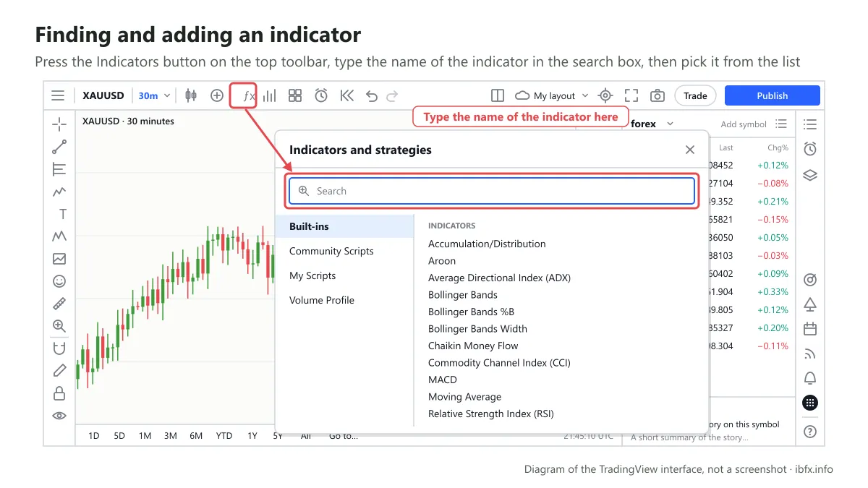Viewport: 868px width, 488px height.
Task: Close the Indicators and strategies dialog
Action: pos(690,150)
